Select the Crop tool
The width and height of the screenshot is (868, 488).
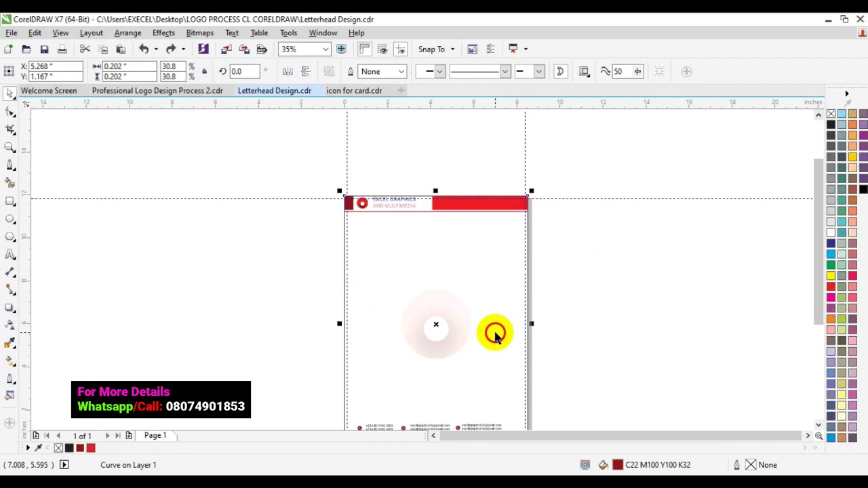[x=10, y=129]
